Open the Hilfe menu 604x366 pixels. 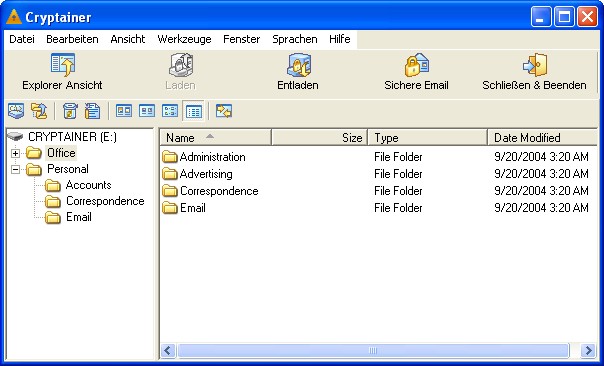tap(340, 39)
